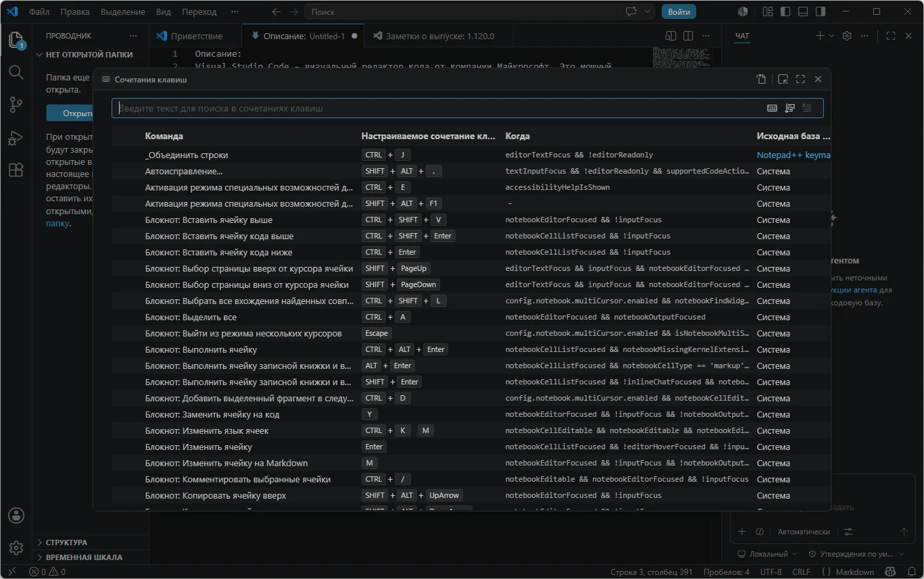
Task: Open the Search view in activity bar
Action: [x=16, y=72]
